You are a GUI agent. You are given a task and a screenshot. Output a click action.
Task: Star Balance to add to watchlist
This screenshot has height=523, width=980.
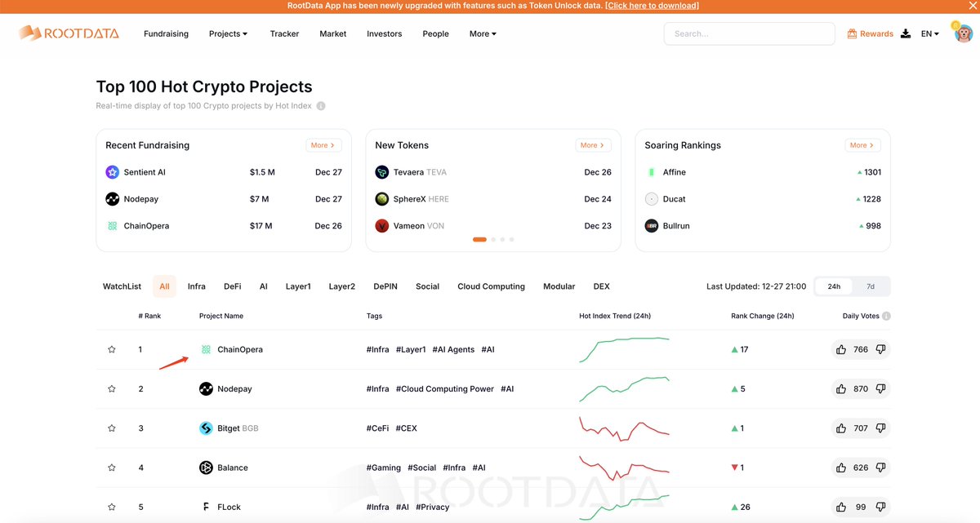coord(112,468)
